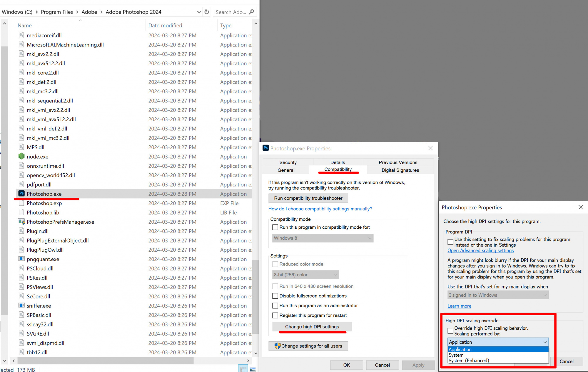Click the Photoshop.exe Ps file icon

[x=21, y=194]
